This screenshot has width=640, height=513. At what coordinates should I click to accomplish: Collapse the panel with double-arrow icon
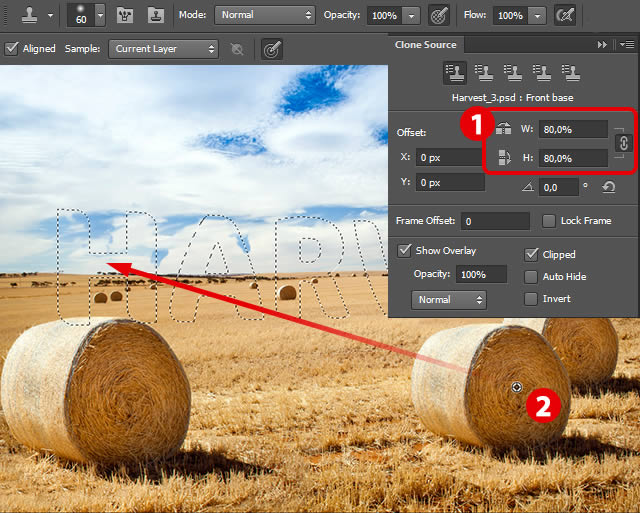(x=602, y=44)
